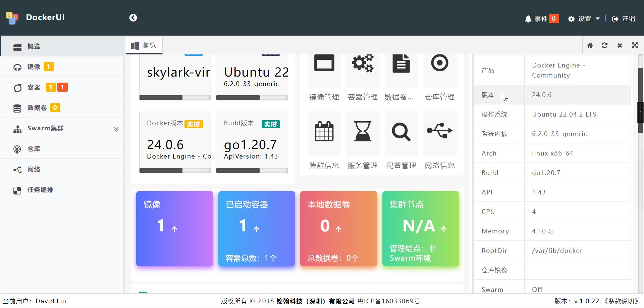Select 容器 in the sidebar

(x=34, y=87)
